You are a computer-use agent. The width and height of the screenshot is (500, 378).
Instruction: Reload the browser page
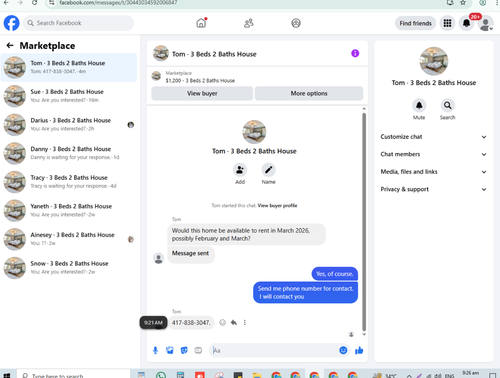[x=35, y=2]
